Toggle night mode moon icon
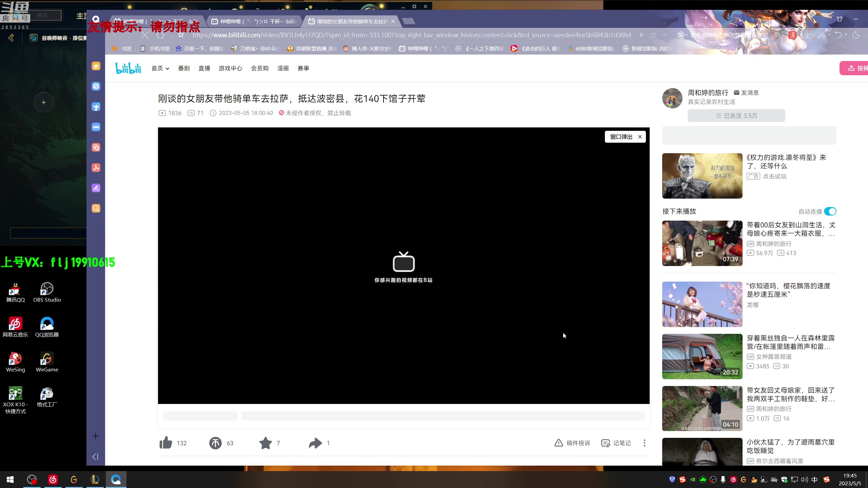Image resolution: width=868 pixels, height=488 pixels. [856, 35]
